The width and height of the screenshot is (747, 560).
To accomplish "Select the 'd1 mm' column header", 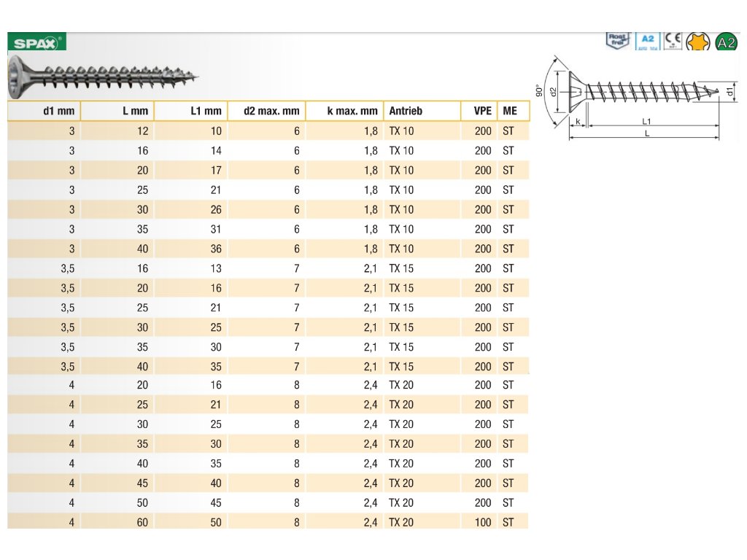I will coord(44,111).
